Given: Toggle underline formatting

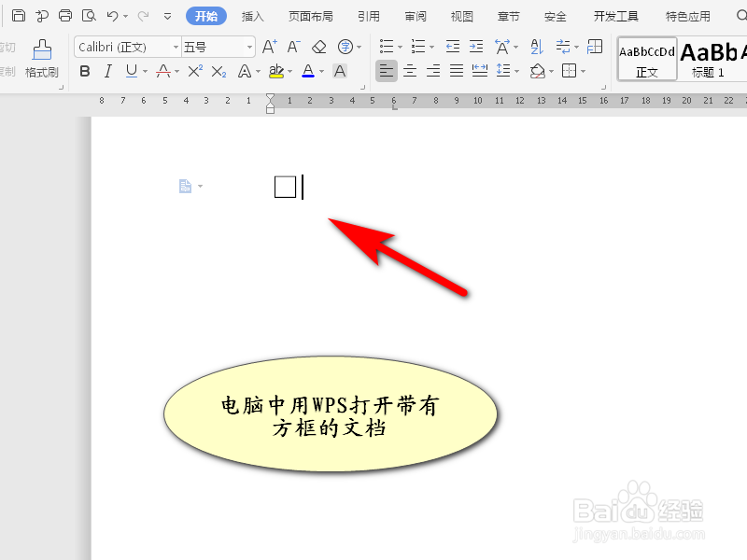Looking at the screenshot, I should tap(132, 72).
